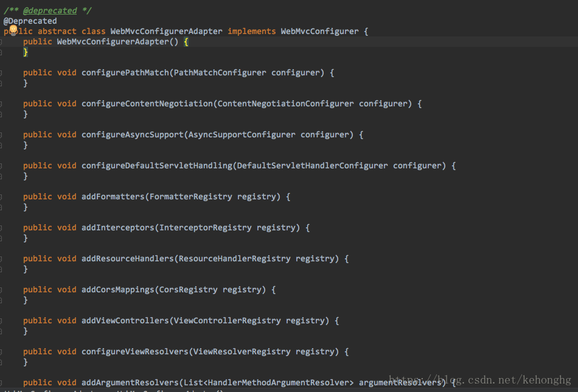Click the configureAsyncSupport method name
Screen dimensions: 578x392
point(133,135)
